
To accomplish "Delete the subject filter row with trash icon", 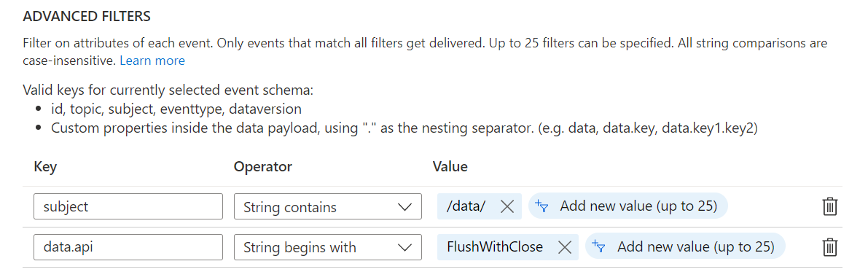I will [829, 207].
